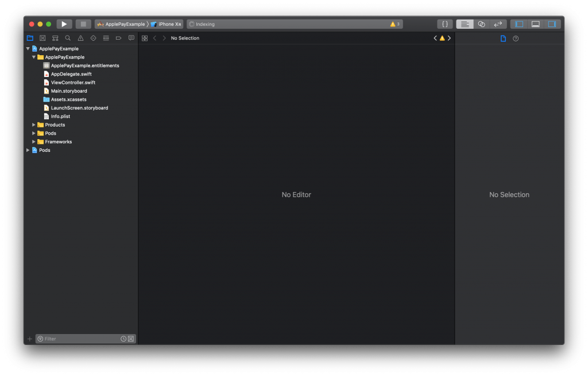Click the Indexing activity status

tap(202, 24)
